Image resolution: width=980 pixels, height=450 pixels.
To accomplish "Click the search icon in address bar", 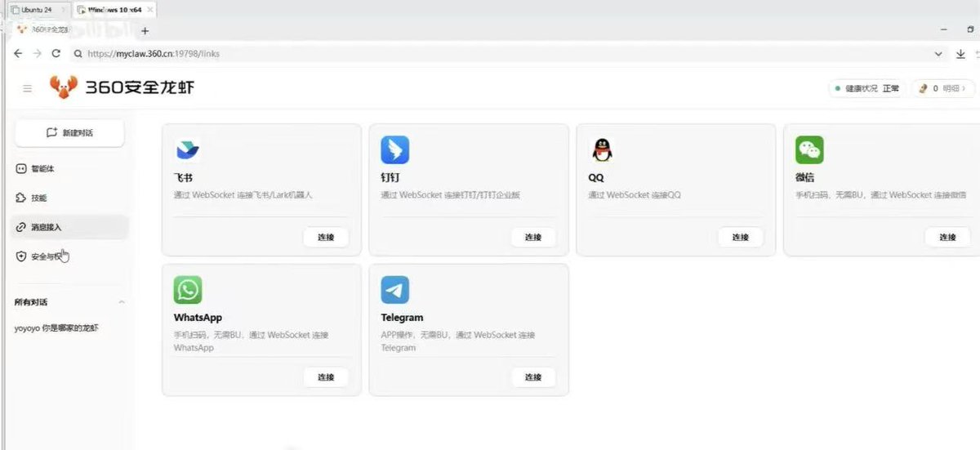I will [78, 54].
